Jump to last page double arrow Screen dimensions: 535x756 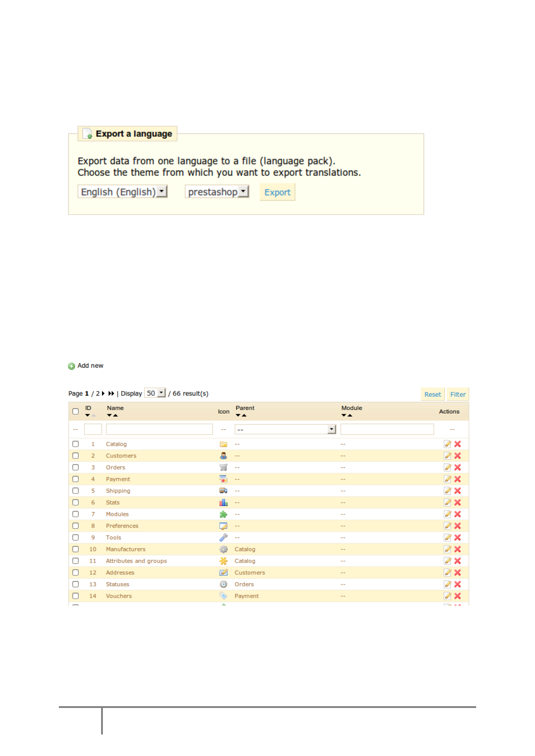111,393
